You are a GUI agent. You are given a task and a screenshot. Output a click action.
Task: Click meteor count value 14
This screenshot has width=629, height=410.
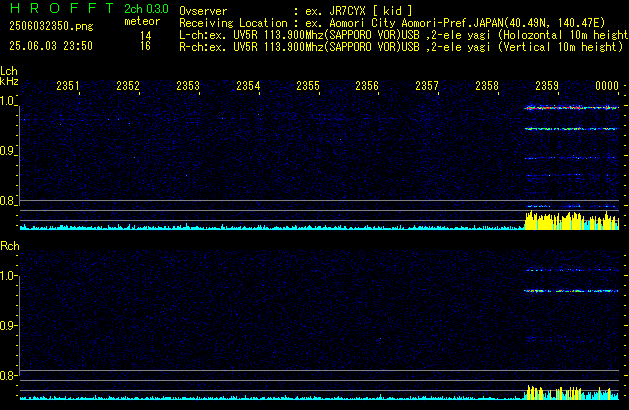[x=146, y=36]
